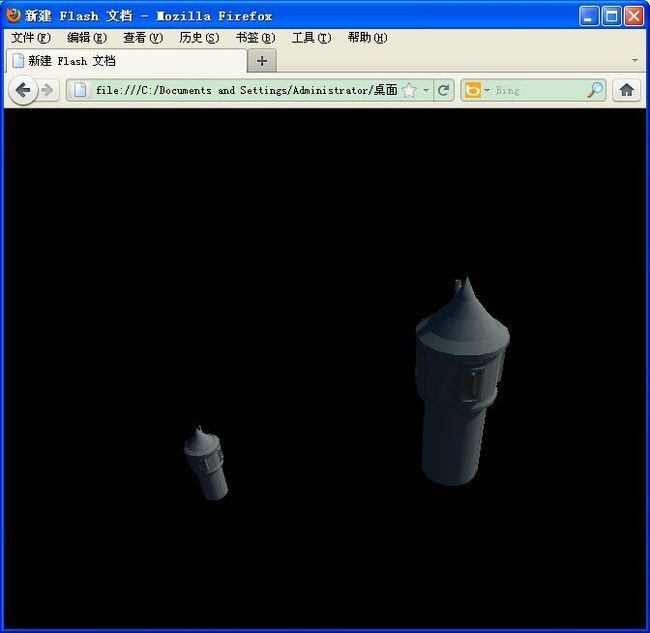
Task: Click the search magnifier icon
Action: click(x=595, y=90)
